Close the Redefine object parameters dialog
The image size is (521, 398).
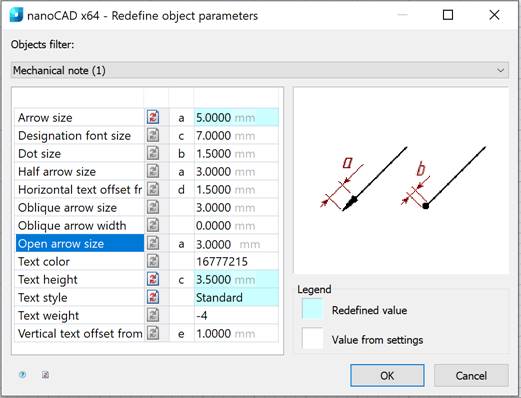pos(494,15)
